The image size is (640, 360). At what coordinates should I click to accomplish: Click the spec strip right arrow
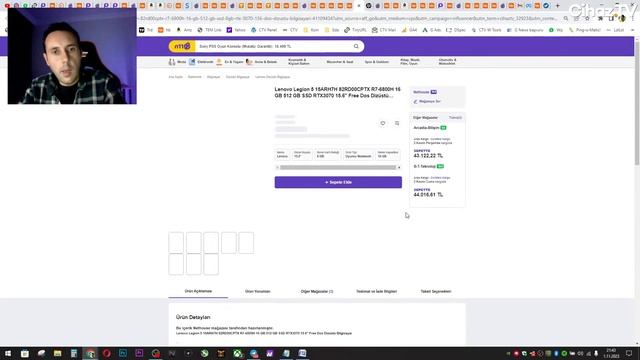tap(399, 167)
